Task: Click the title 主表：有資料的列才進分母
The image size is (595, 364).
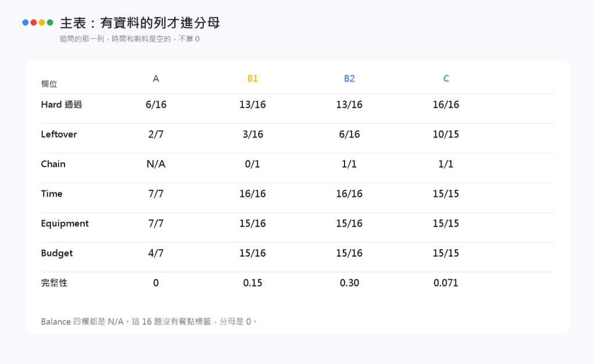Action: coord(140,23)
